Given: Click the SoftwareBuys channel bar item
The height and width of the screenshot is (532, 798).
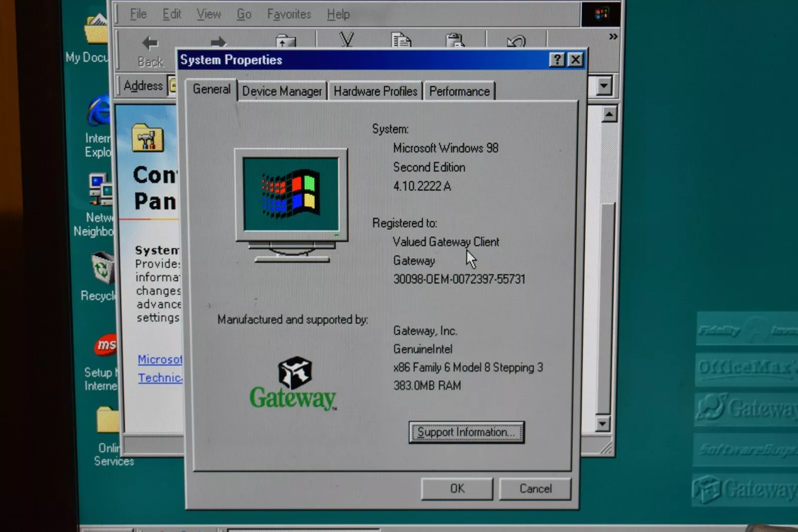Looking at the screenshot, I should pyautogui.click(x=746, y=450).
